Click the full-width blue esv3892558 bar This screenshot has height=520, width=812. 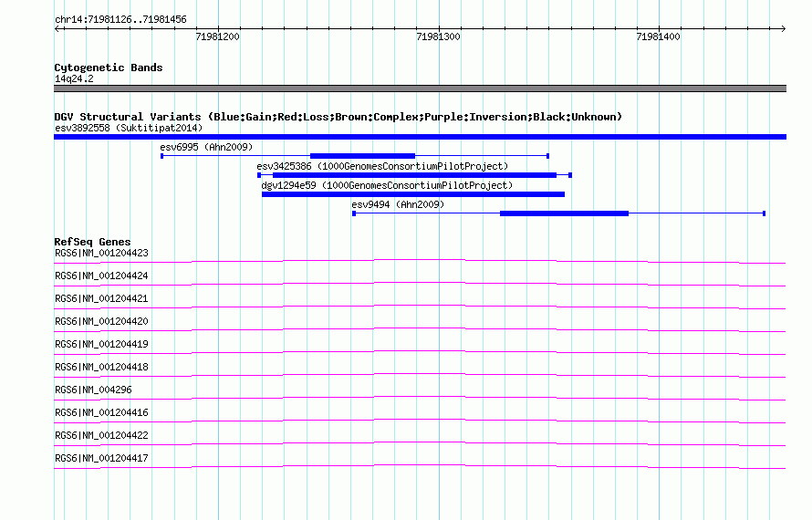[x=420, y=137]
